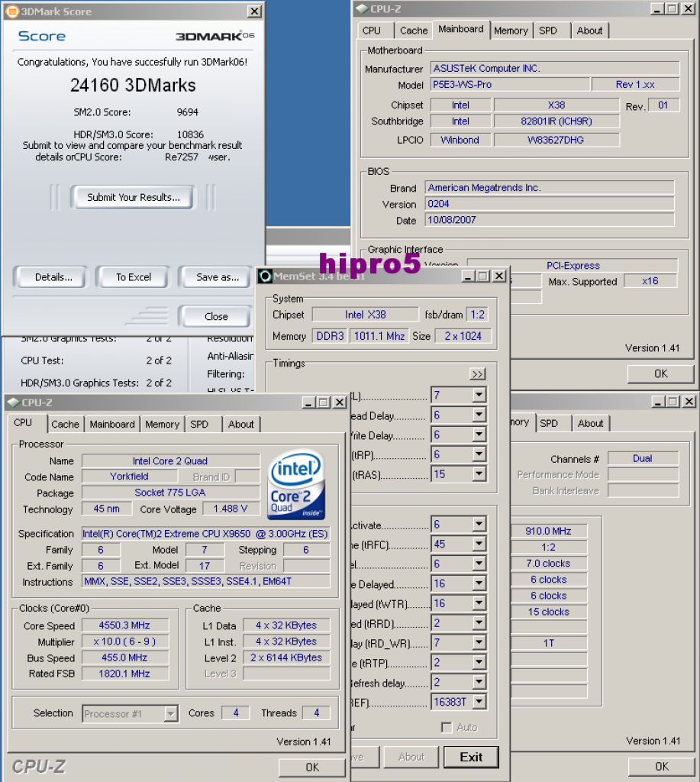The width and height of the screenshot is (700, 782).
Task: Select Memory tab in mainboard CPU-Z window
Action: tap(511, 31)
